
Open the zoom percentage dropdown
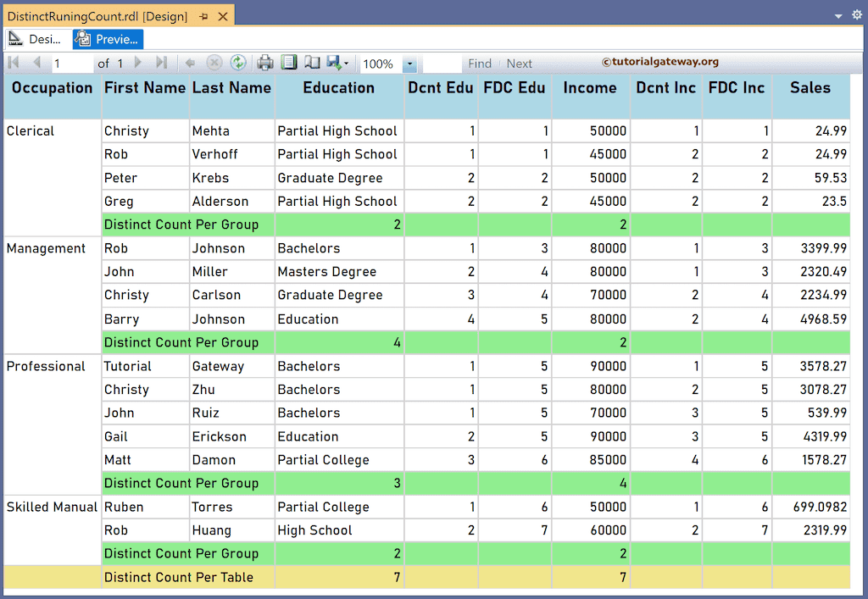(x=409, y=63)
